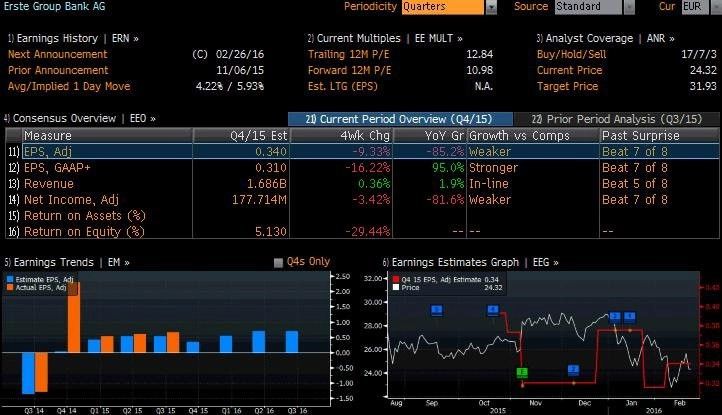Select the Net Income, Adj row

(362, 200)
